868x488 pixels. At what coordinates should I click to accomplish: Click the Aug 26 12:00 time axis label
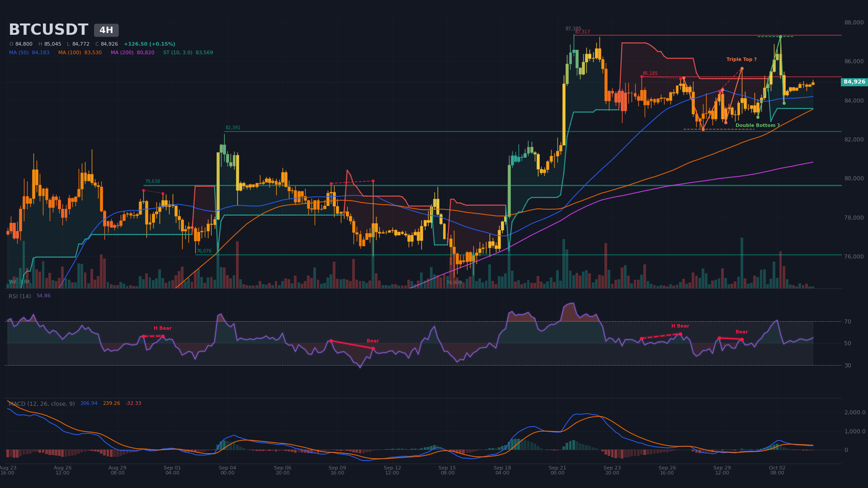pyautogui.click(x=62, y=470)
